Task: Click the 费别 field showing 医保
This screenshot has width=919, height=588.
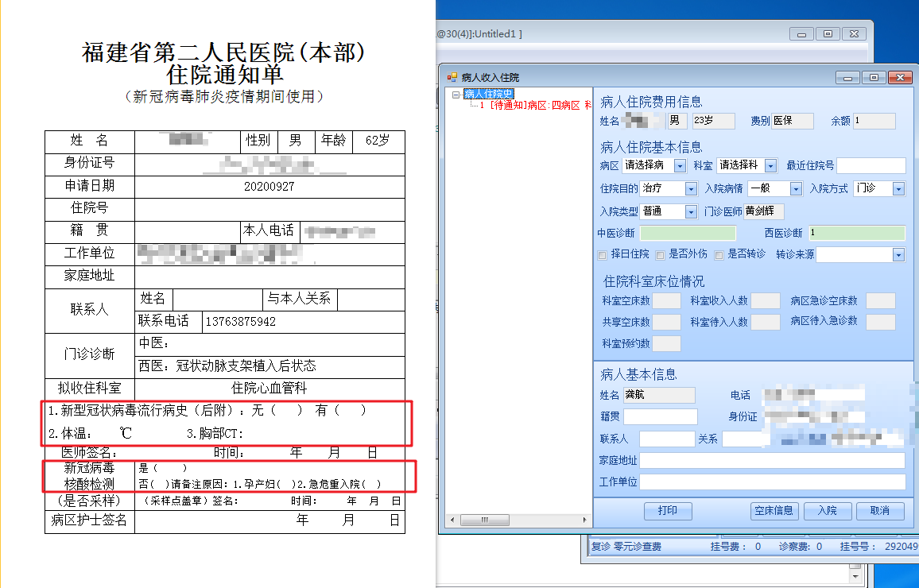Action: [x=793, y=121]
